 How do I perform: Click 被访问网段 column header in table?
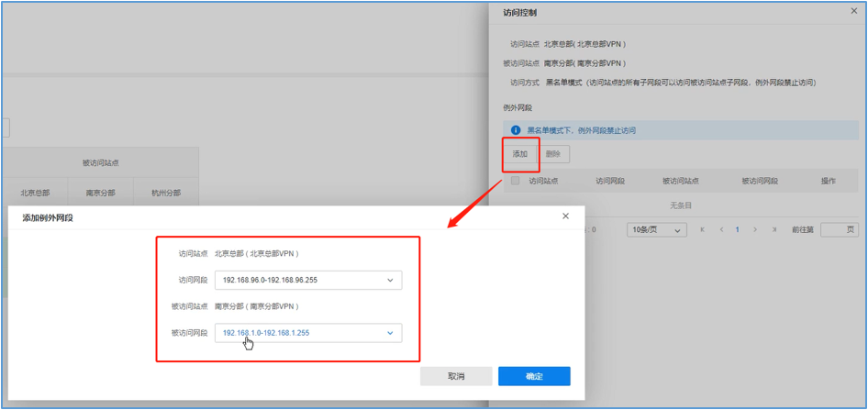[760, 181]
